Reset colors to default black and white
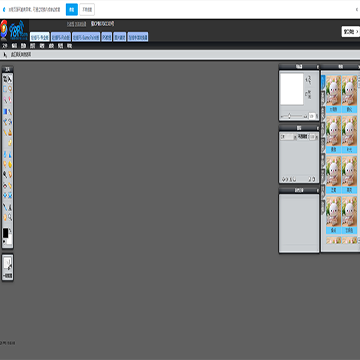The width and height of the screenshot is (360, 360). coord(4,241)
